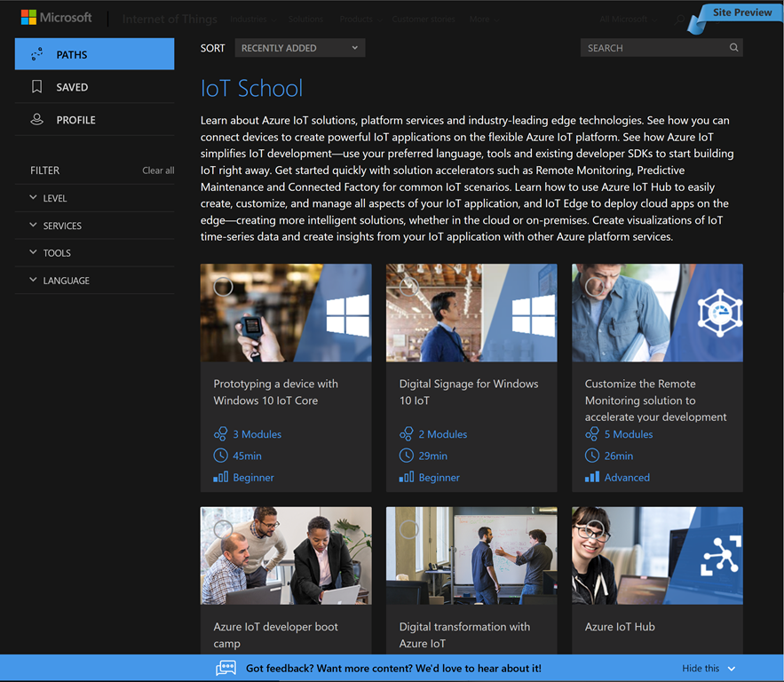Click the Microsoft logo in header
Screen dimensions: 784x682
pos(56,18)
